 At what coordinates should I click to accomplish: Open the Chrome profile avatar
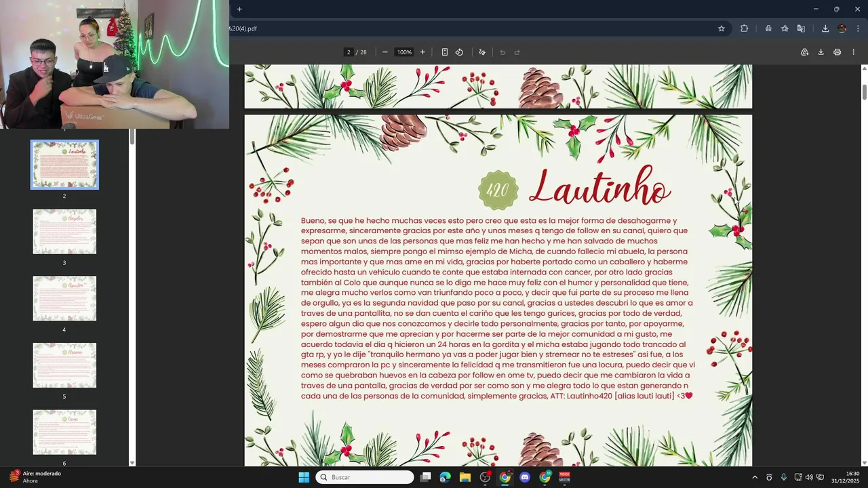pyautogui.click(x=842, y=28)
